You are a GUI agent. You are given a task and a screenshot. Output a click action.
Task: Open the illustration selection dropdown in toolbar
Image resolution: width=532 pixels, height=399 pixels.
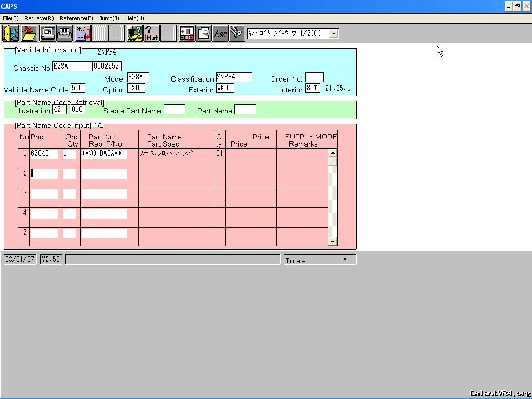(334, 34)
